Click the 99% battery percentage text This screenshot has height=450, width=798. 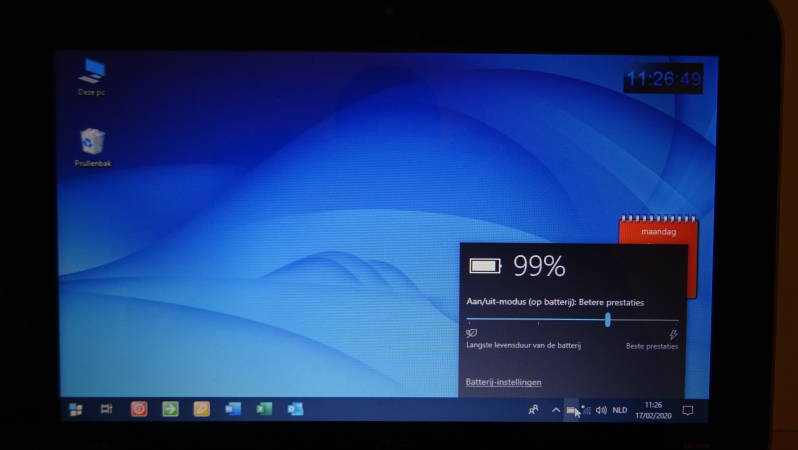point(539,266)
